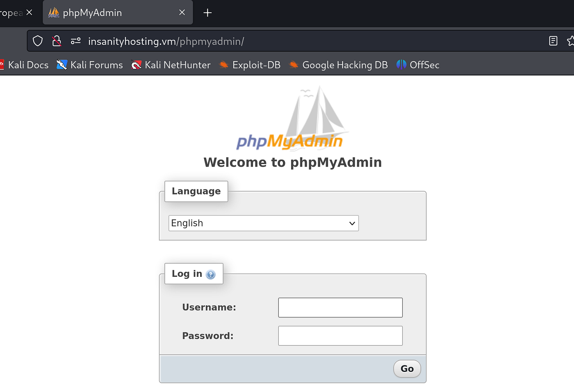Click the insecure connection padlock icon
The width and height of the screenshot is (574, 392).
57,41
